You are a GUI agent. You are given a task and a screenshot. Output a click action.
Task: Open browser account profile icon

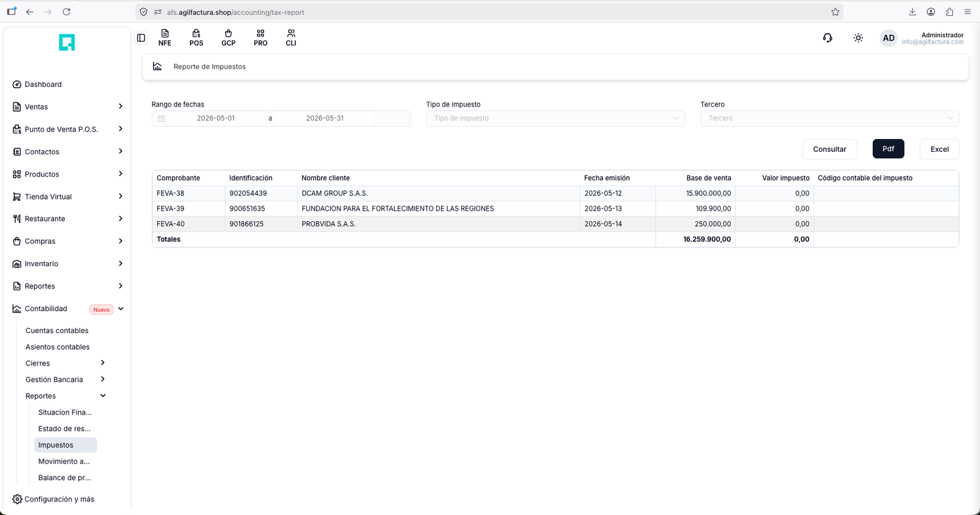(931, 12)
